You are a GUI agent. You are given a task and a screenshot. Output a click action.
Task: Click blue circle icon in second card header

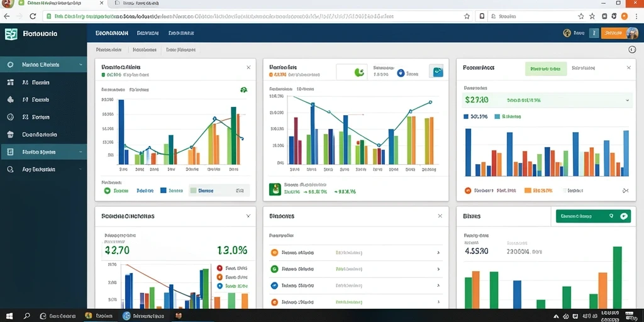pos(401,73)
